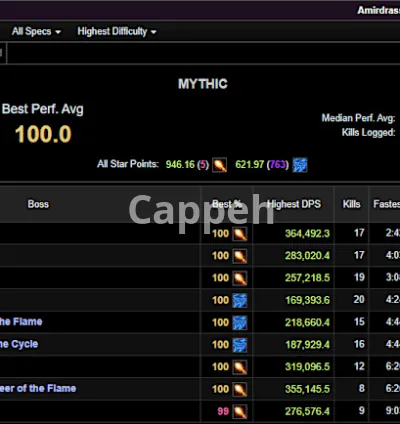Click the 319,096.5 DPS value
Screen dimensions: 400x424
coord(307,367)
